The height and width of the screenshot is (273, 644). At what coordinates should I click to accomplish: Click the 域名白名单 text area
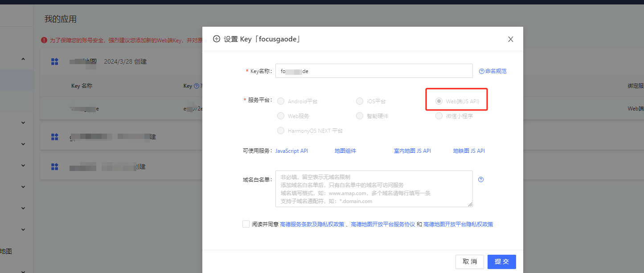374,189
